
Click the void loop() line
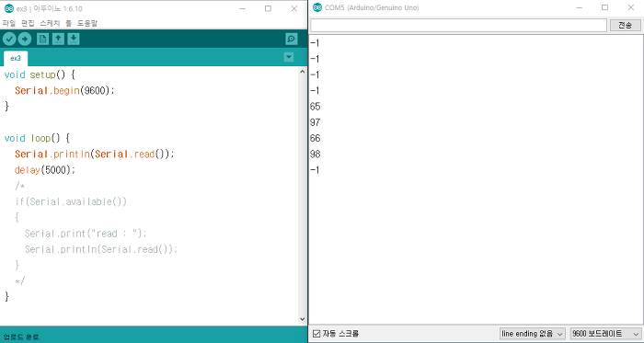[37, 138]
